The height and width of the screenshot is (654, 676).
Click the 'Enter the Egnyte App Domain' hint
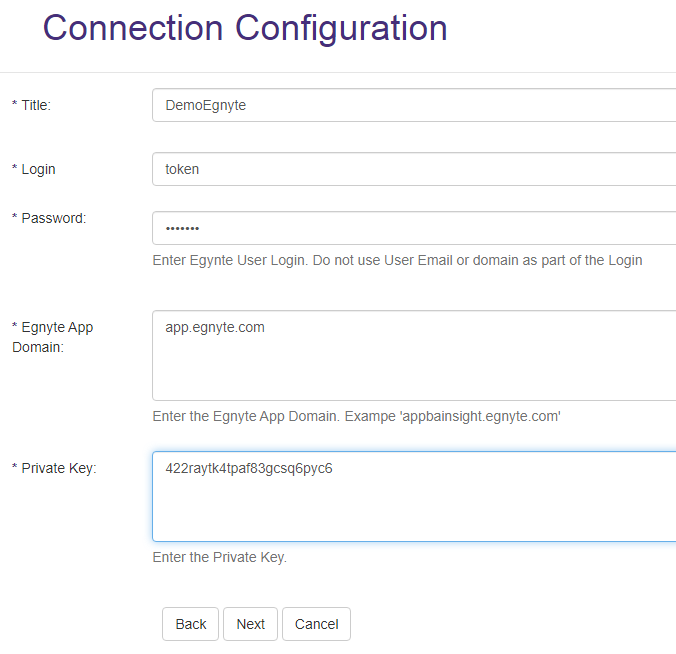click(x=356, y=415)
